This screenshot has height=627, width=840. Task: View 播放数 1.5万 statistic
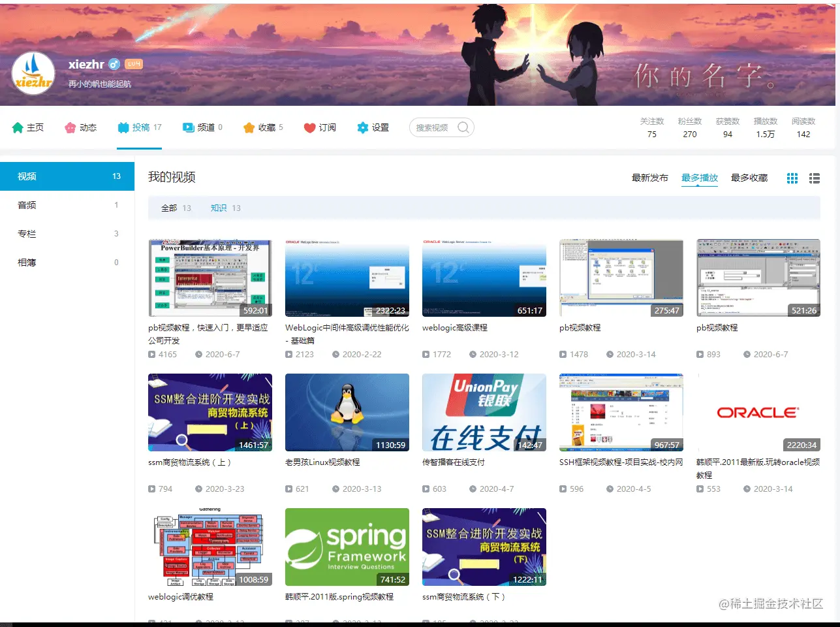pyautogui.click(x=766, y=127)
